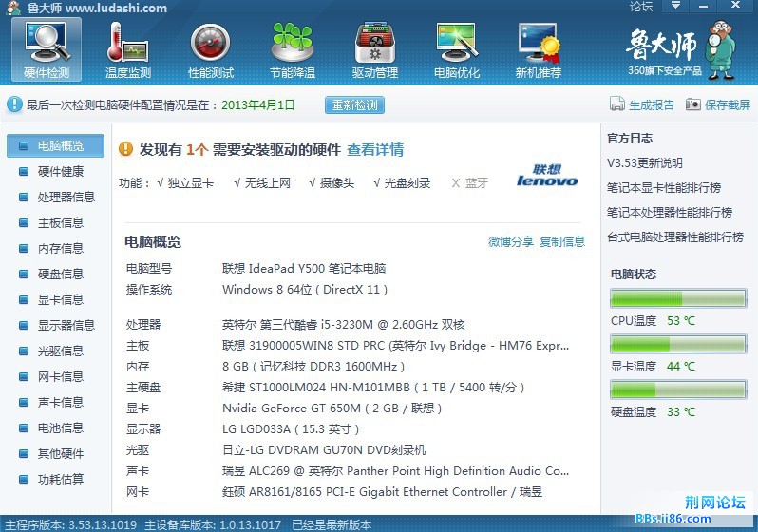The width and height of the screenshot is (758, 532).
Task: Click 保存截屏 link text
Action: pyautogui.click(x=727, y=104)
